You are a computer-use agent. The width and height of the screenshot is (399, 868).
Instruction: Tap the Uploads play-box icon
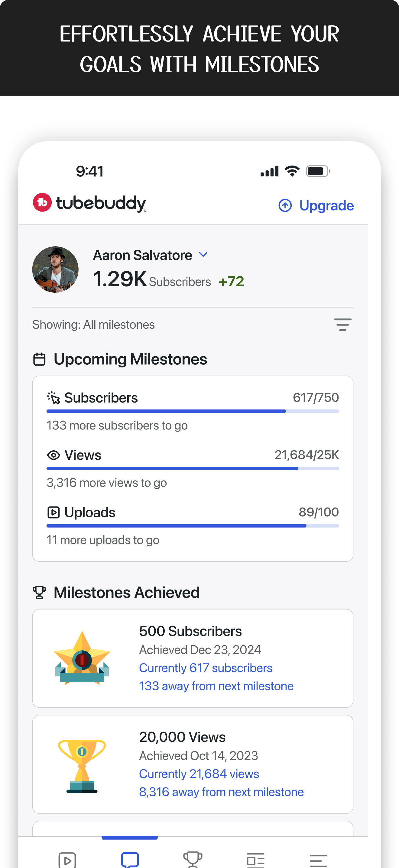(x=54, y=512)
